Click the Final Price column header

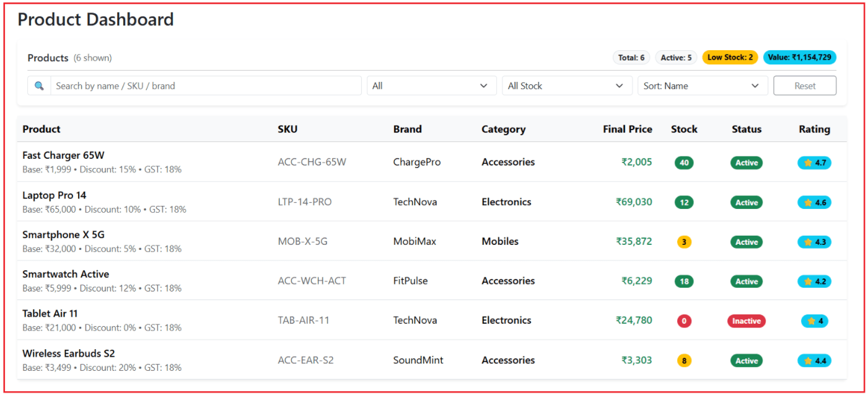click(628, 129)
